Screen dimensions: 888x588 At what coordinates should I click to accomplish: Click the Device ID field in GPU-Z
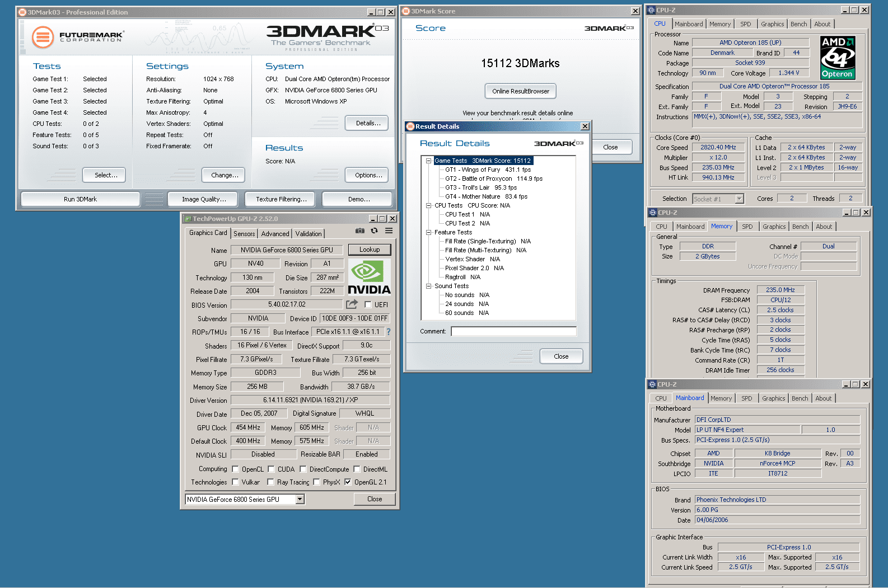(x=355, y=318)
